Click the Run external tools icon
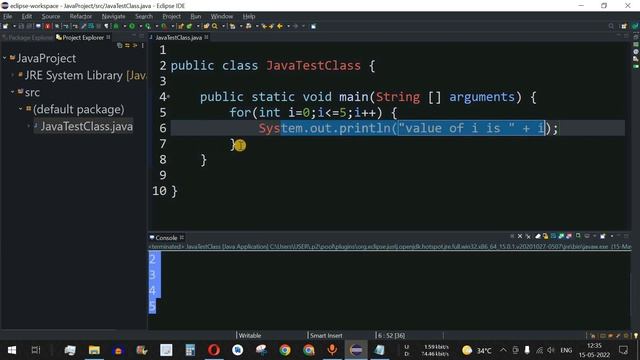Screen dimensions: 640x360 click(164, 26)
